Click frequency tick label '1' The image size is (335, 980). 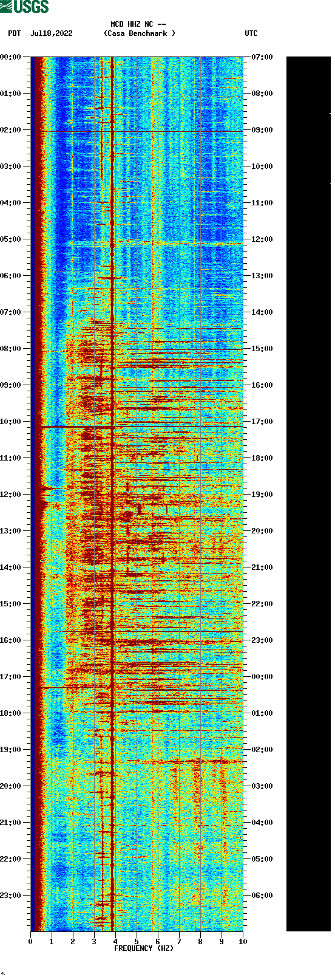coord(52,942)
